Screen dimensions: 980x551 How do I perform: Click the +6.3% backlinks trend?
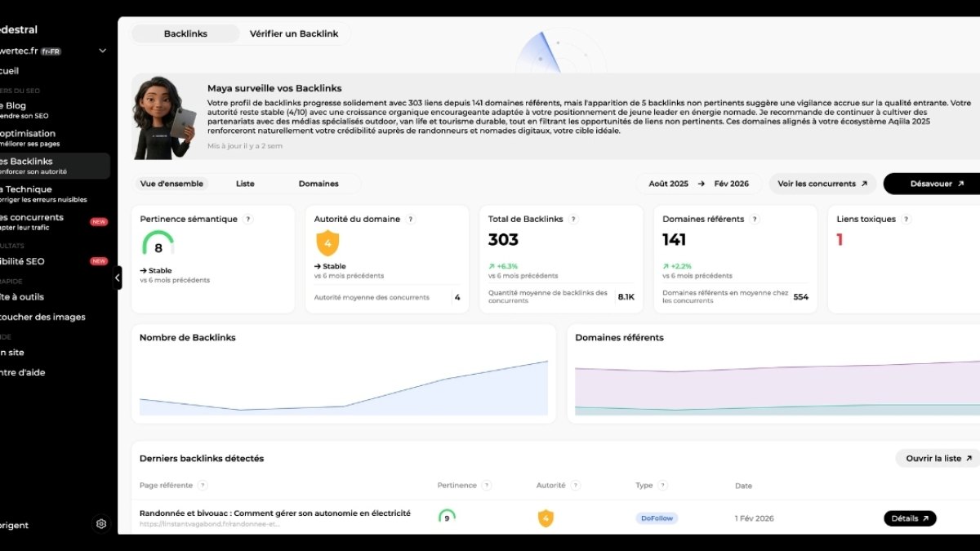click(x=503, y=266)
